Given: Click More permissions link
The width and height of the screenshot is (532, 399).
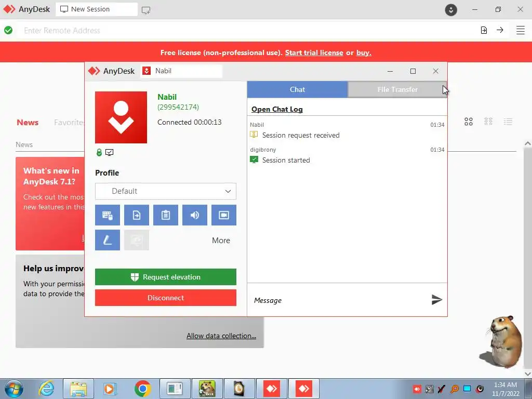Looking at the screenshot, I should [x=221, y=241].
